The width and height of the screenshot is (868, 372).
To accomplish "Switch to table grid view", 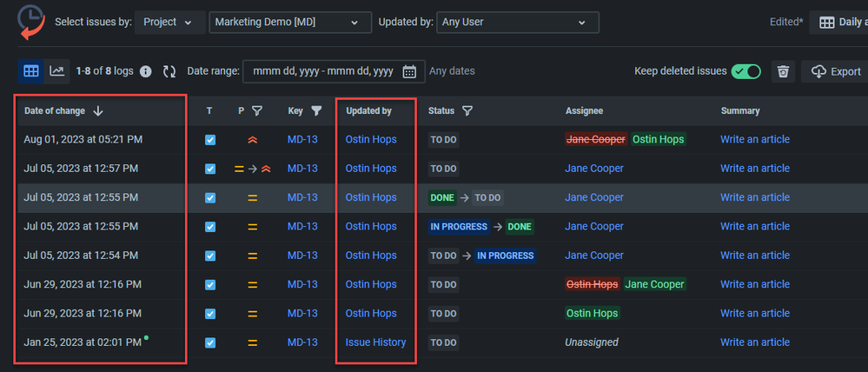I will pyautogui.click(x=30, y=71).
